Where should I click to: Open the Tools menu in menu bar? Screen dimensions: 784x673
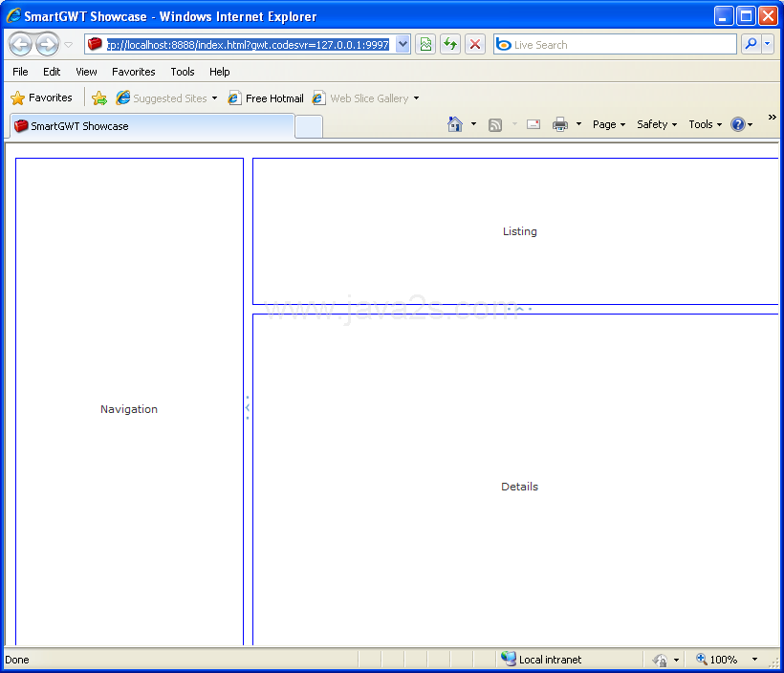coord(183,72)
